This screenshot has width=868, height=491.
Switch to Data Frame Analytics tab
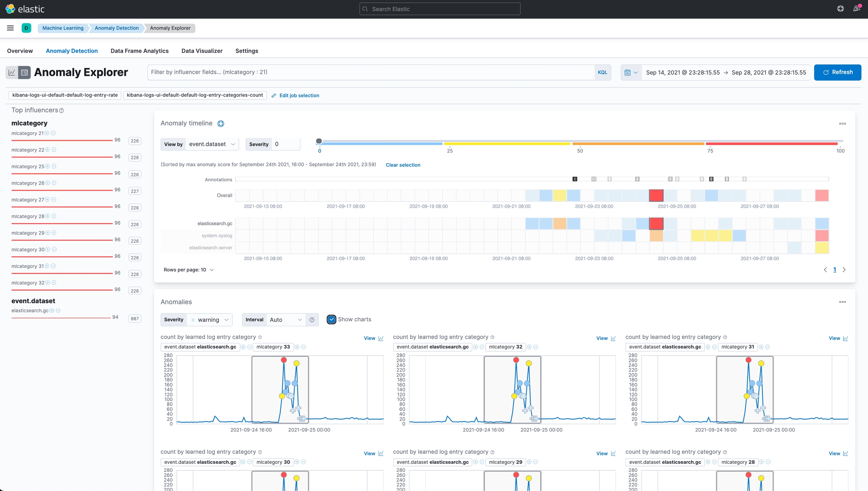tap(139, 51)
